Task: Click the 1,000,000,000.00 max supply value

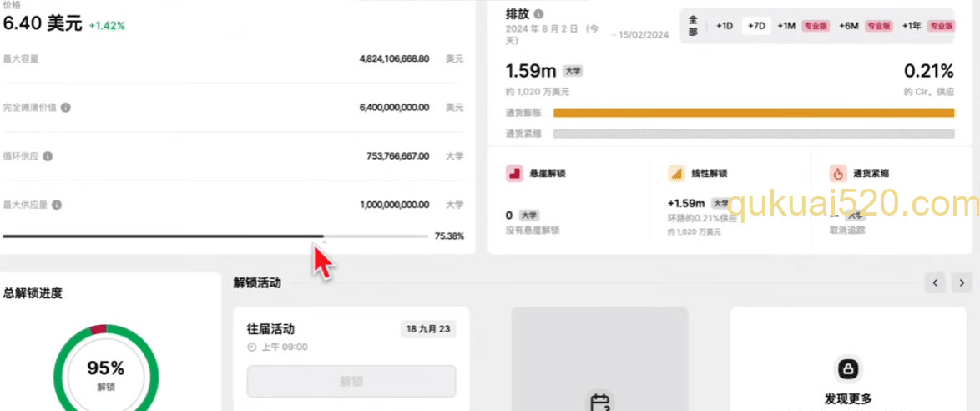Action: click(394, 205)
